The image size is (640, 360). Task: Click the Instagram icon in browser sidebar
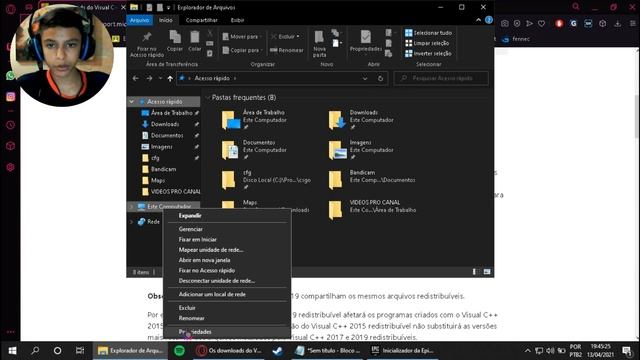(11, 96)
